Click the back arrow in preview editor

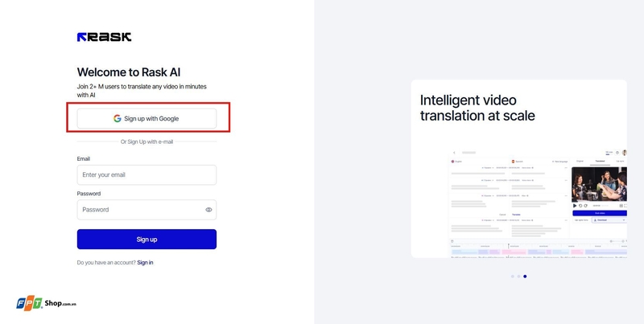click(x=453, y=152)
